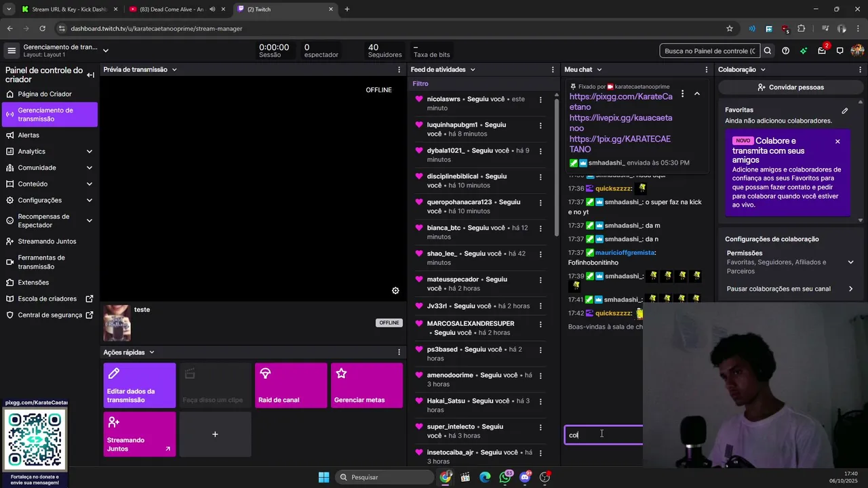Click the stream preview settings gear
The image size is (868, 488).
pyautogui.click(x=395, y=291)
